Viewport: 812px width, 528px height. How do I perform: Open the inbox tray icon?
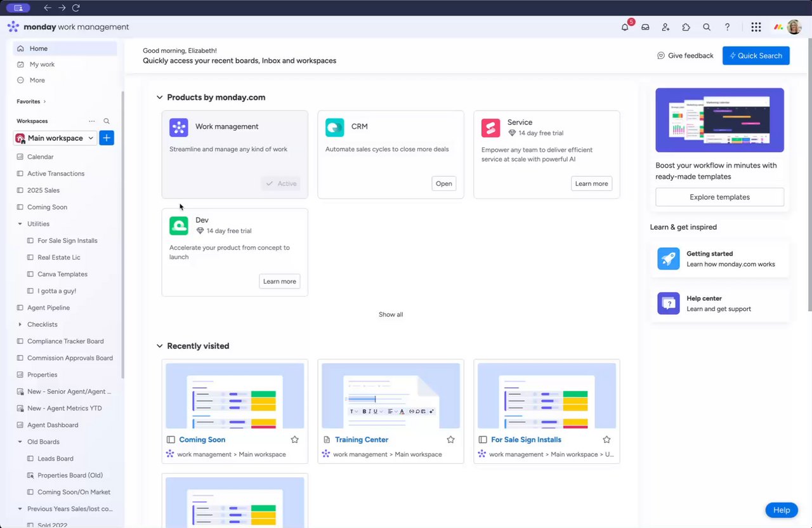tap(645, 27)
